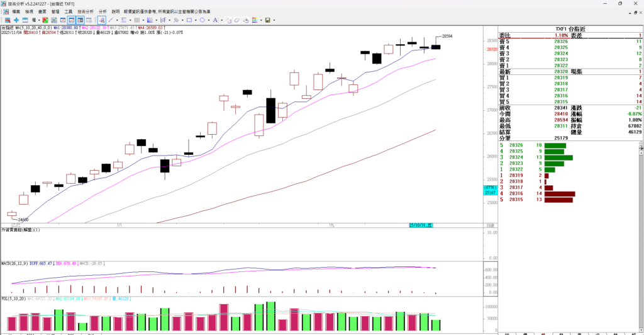Open dropdown arrow beside the rectangle tool
This screenshot has width=644, height=335.
(x=196, y=20)
